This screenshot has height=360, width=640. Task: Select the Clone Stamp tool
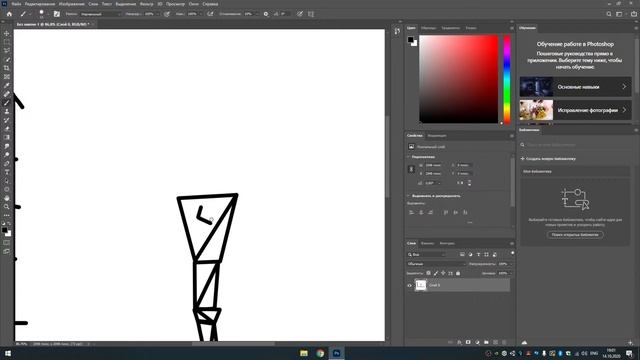7,111
